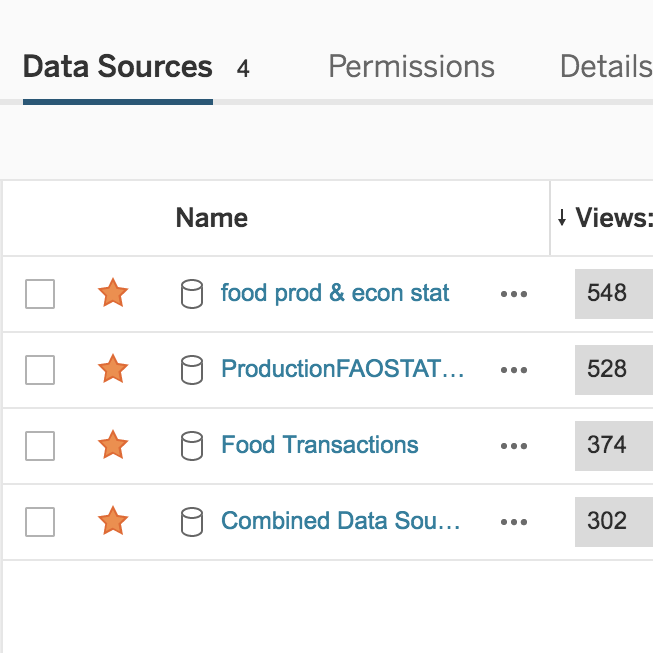Viewport: 653px width, 653px height.
Task: Click database icon next to food prod & econ stat
Action: (x=191, y=294)
